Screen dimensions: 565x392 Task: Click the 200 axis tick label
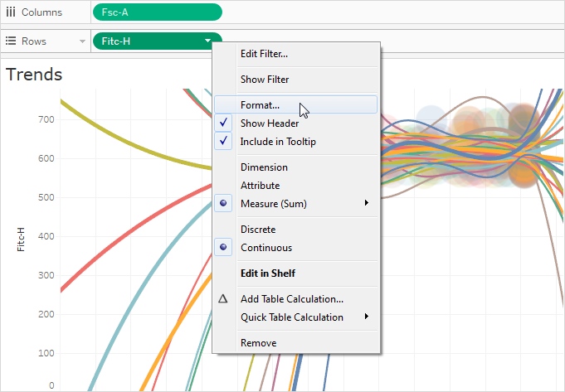(x=46, y=314)
